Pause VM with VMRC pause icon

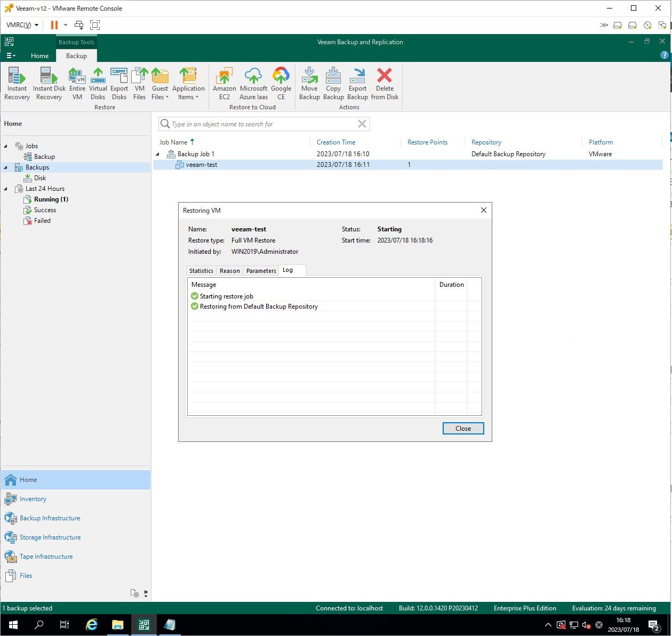54,25
